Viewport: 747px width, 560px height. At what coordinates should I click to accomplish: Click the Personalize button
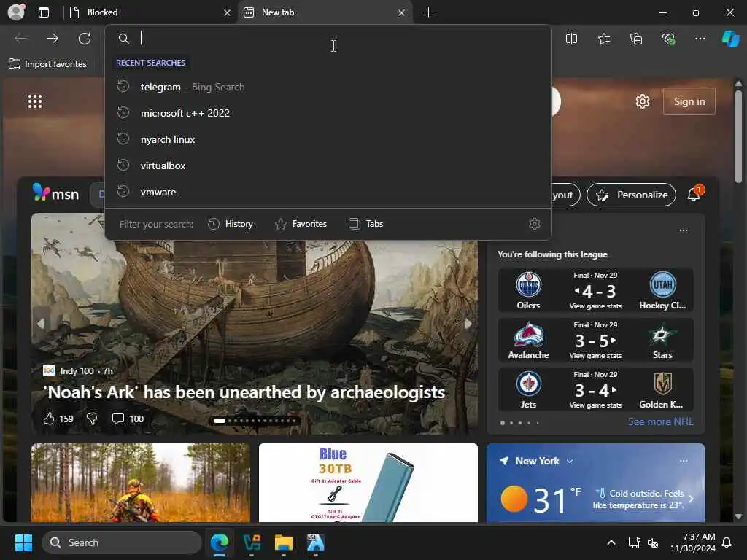(631, 195)
